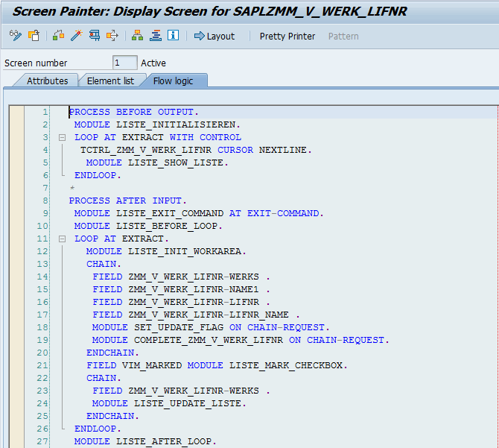Select the Flow logic tab
Screen dimensions: 499x448
click(x=173, y=81)
